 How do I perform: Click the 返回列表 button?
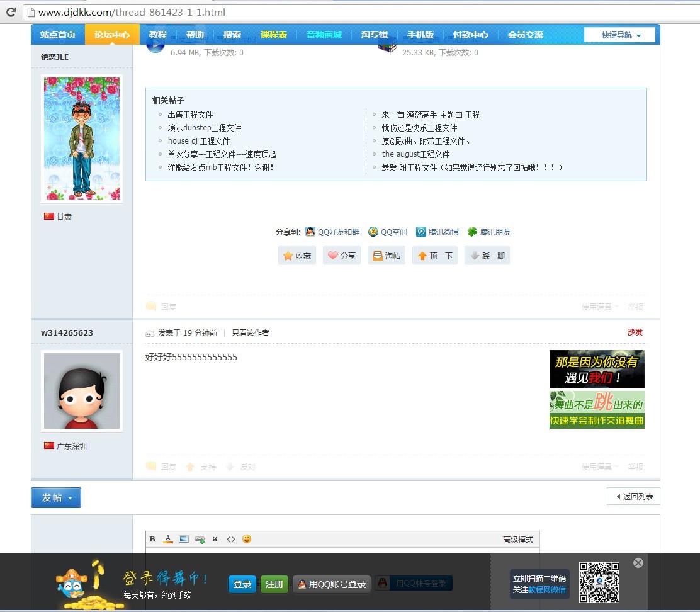(x=633, y=496)
